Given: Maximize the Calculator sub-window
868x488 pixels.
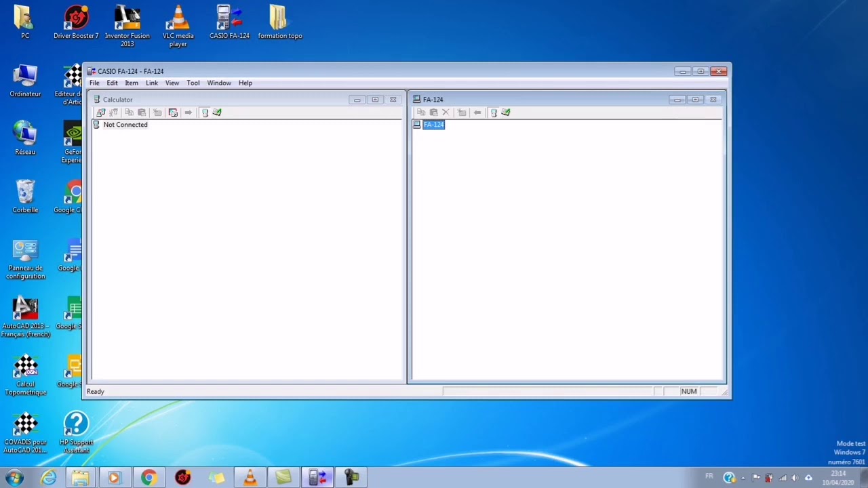Looking at the screenshot, I should (375, 100).
